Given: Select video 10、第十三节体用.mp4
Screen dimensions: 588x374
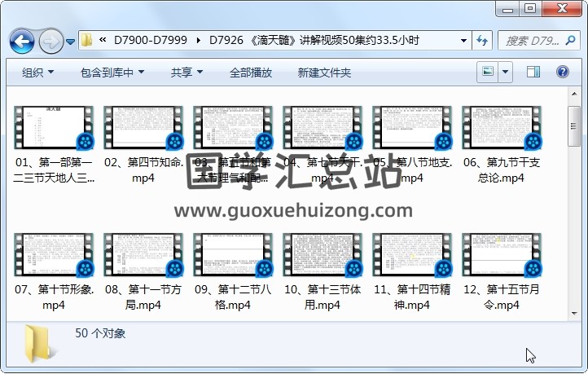Looking at the screenshot, I should click(323, 272).
